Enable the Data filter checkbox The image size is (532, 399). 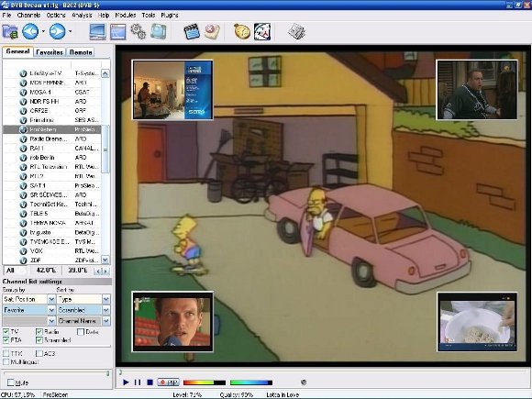(81, 332)
